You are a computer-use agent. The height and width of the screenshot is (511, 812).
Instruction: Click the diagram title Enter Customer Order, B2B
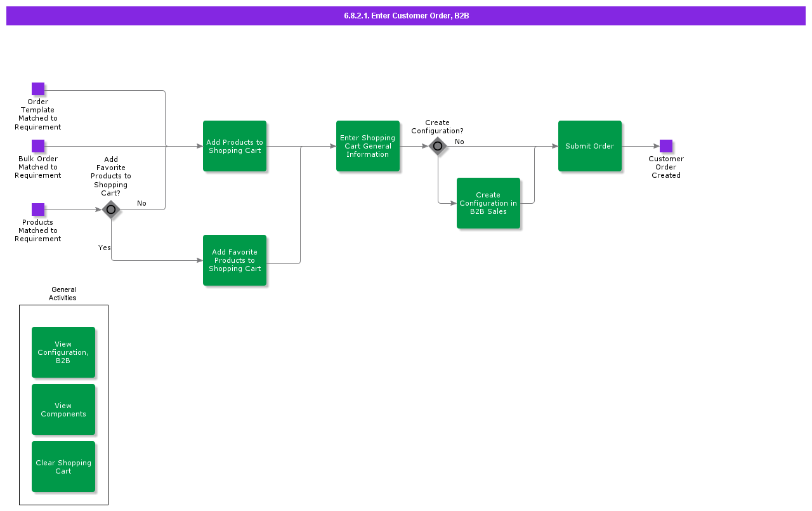[x=406, y=16]
